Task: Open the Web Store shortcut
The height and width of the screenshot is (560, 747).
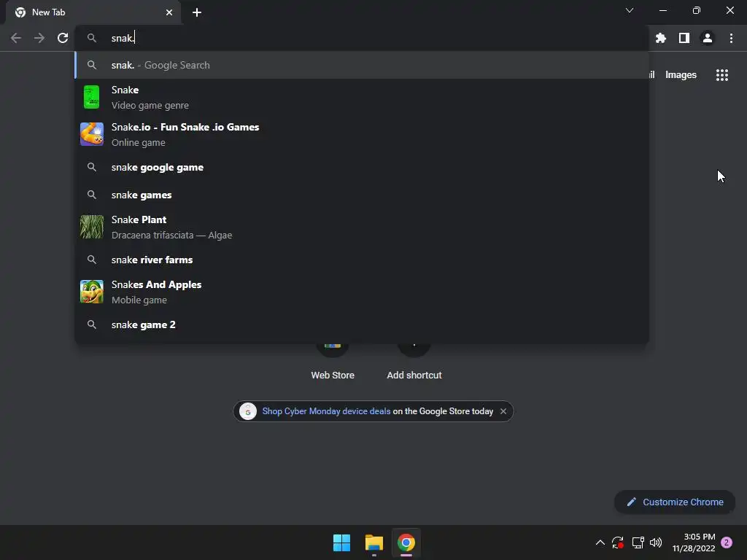Action: pos(333,362)
